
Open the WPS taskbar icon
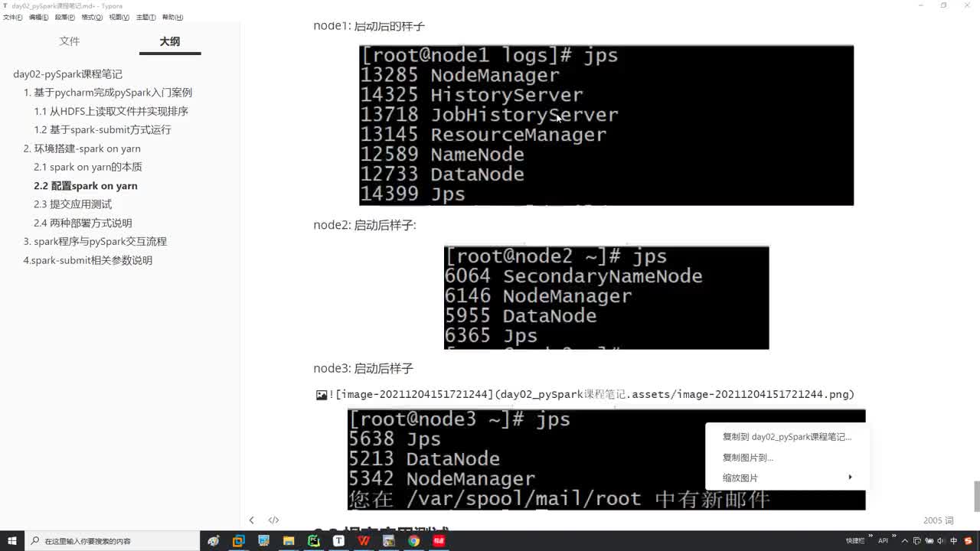pyautogui.click(x=364, y=540)
